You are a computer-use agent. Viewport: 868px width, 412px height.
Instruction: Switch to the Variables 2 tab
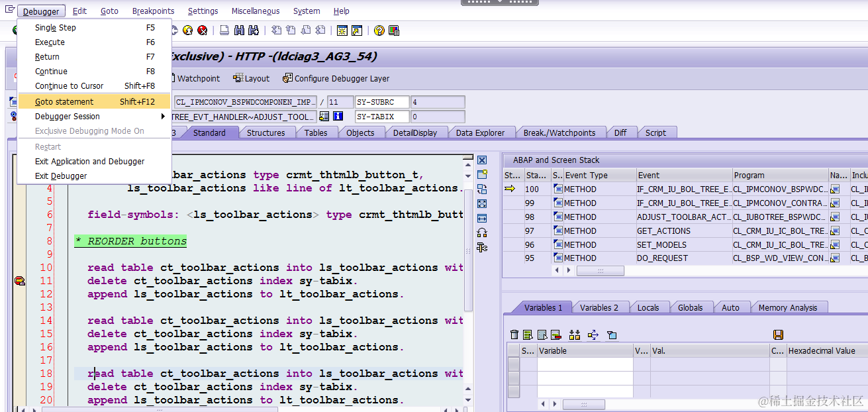pyautogui.click(x=599, y=307)
